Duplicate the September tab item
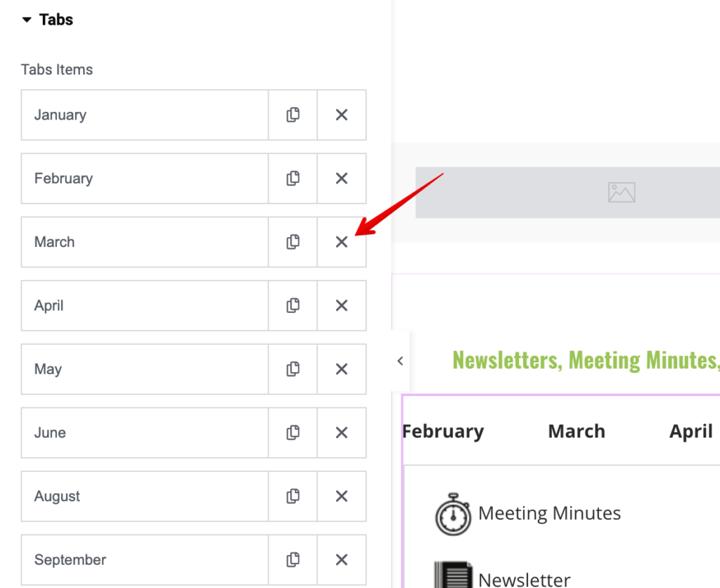The height and width of the screenshot is (588, 720). tap(293, 560)
